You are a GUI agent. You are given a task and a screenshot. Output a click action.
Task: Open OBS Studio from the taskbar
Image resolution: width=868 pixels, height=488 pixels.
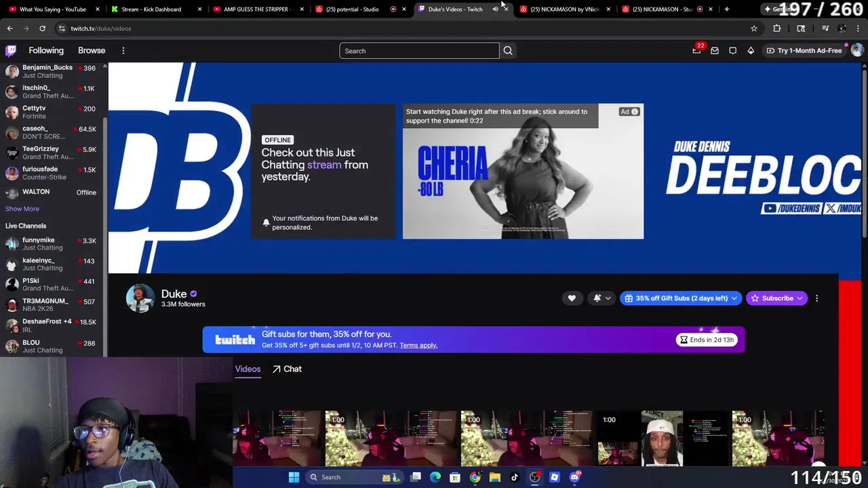coord(535,477)
